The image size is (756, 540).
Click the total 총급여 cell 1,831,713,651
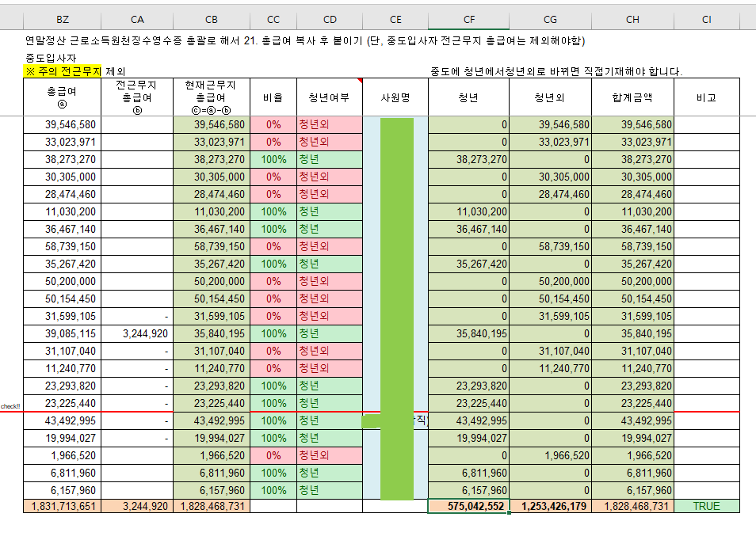[x=63, y=506]
